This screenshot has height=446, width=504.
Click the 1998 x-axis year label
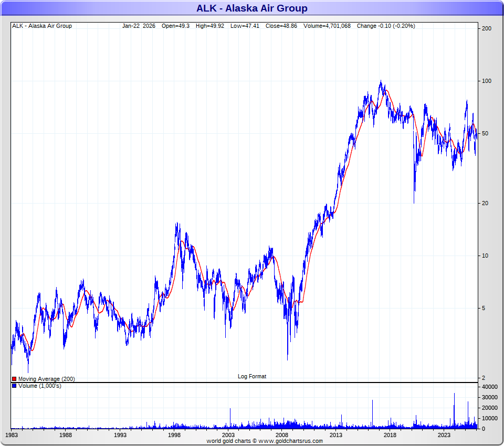(174, 435)
